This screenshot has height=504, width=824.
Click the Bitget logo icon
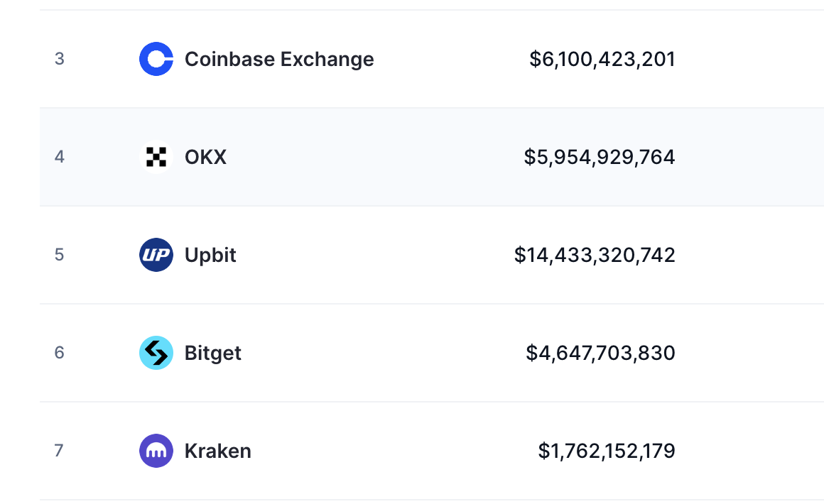[156, 353]
